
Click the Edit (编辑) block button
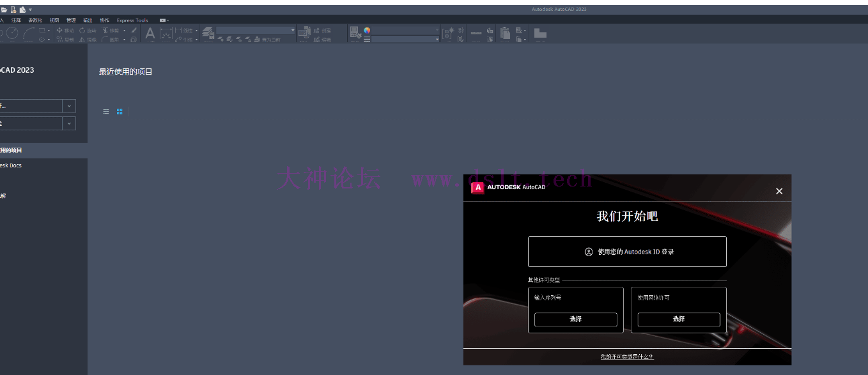tap(322, 40)
